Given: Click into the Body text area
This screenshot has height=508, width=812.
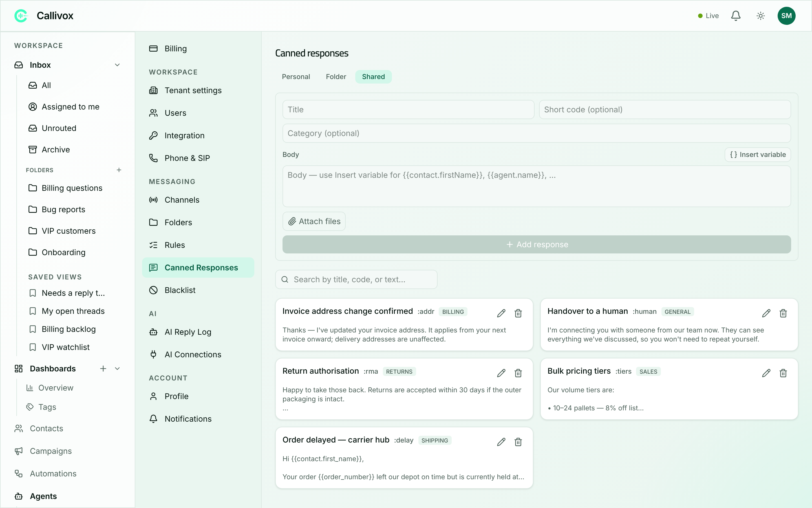Looking at the screenshot, I should tap(537, 186).
